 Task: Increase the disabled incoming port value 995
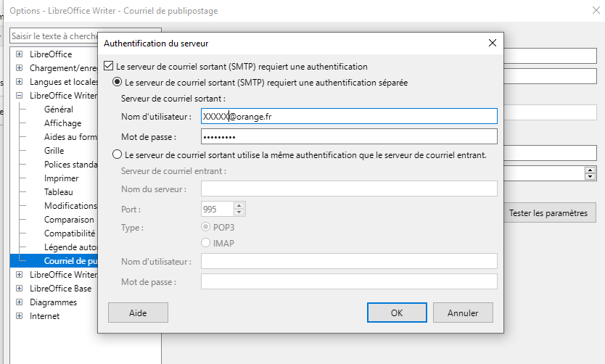[x=239, y=205]
